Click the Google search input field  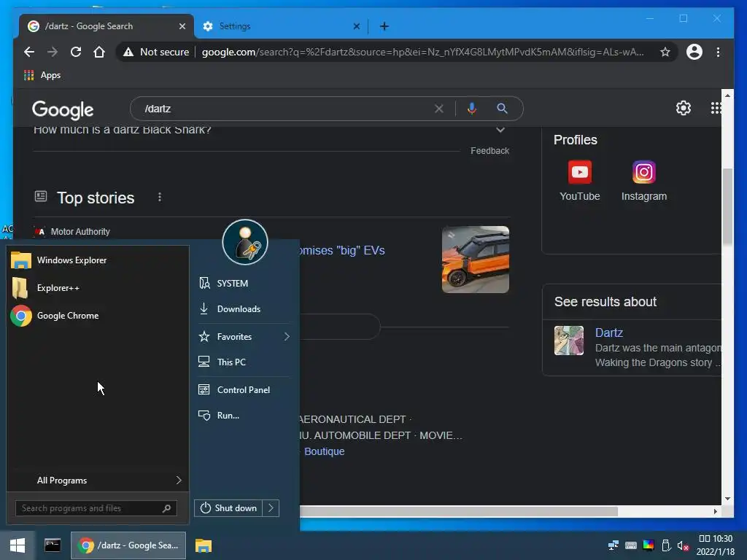click(286, 109)
